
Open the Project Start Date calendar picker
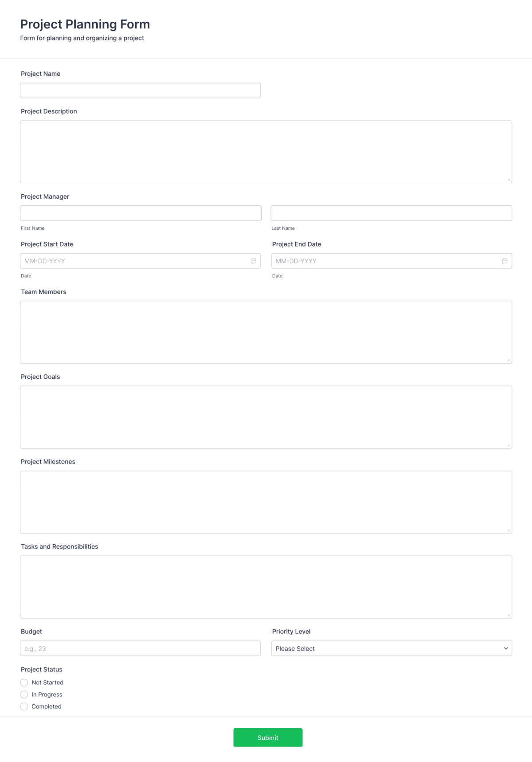tap(252, 261)
